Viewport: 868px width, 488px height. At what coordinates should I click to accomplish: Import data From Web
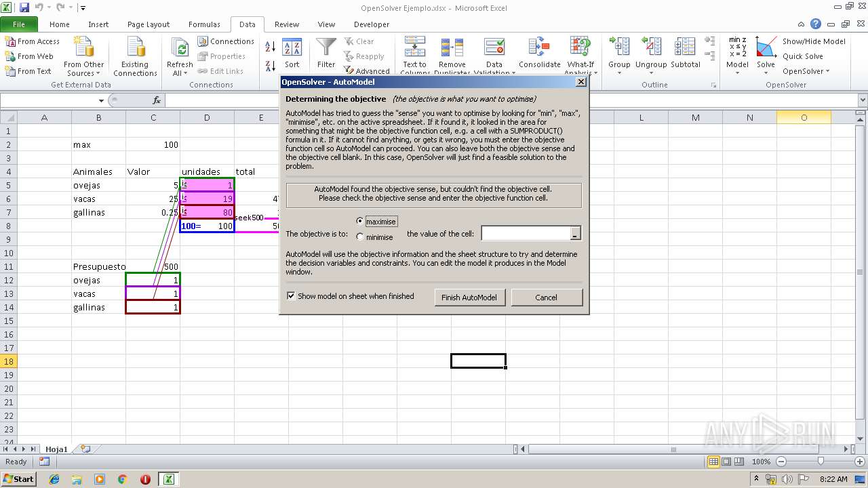pos(29,56)
